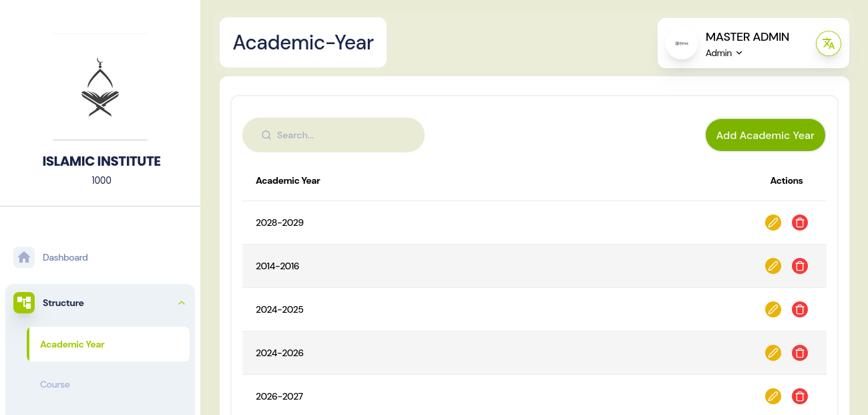Click trash icon for 2014-2016 row

(799, 266)
